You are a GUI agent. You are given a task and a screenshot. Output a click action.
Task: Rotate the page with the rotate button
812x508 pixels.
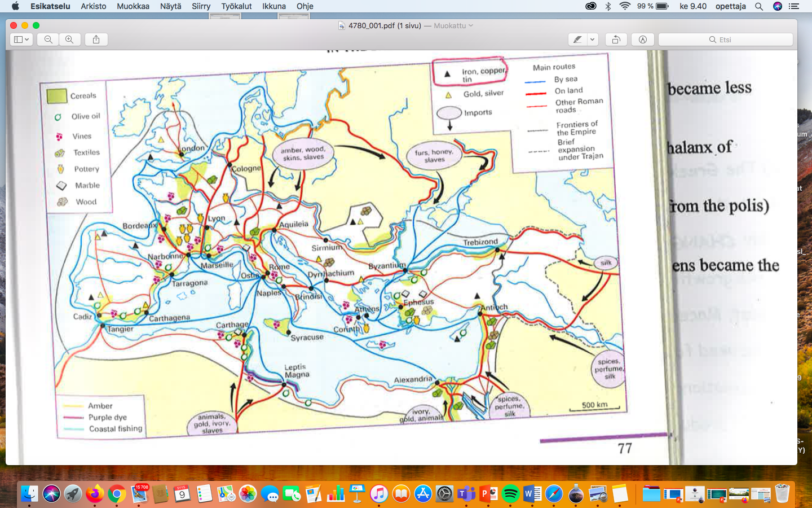[x=616, y=40]
